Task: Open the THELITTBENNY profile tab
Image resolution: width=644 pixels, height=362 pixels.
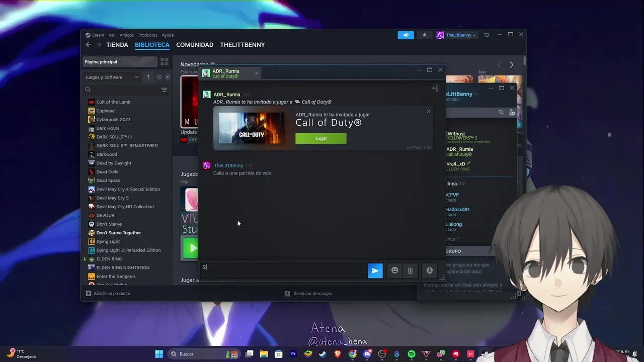Action: click(x=243, y=45)
